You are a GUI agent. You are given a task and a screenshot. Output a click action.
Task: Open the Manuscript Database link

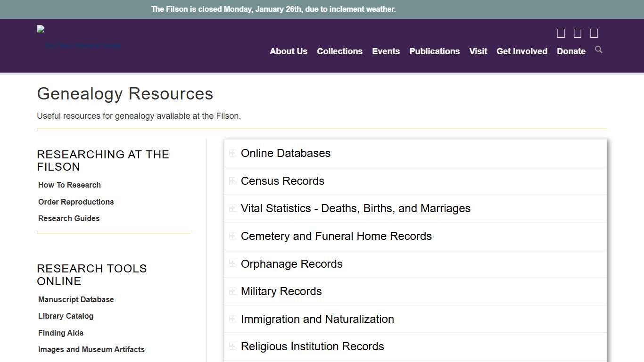[x=76, y=299]
